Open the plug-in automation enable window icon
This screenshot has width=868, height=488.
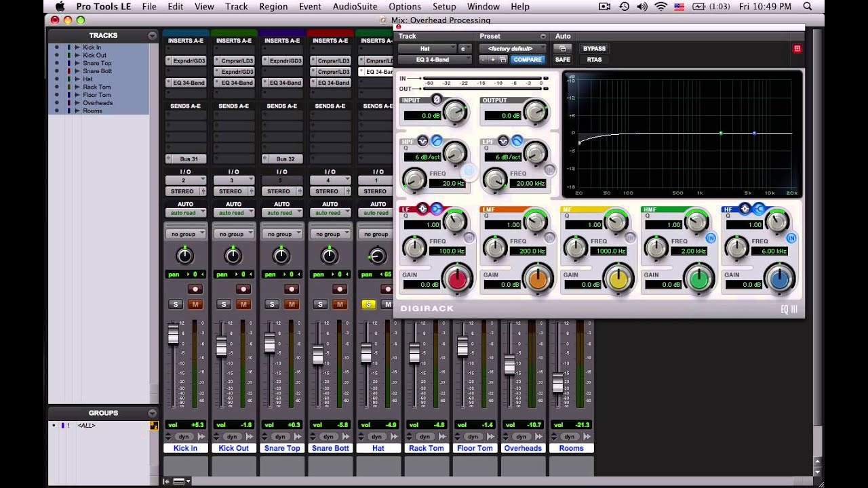[x=562, y=49]
